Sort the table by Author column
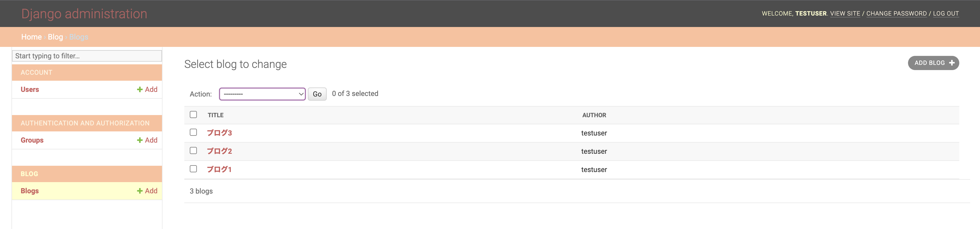This screenshot has height=229, width=980. tap(594, 115)
